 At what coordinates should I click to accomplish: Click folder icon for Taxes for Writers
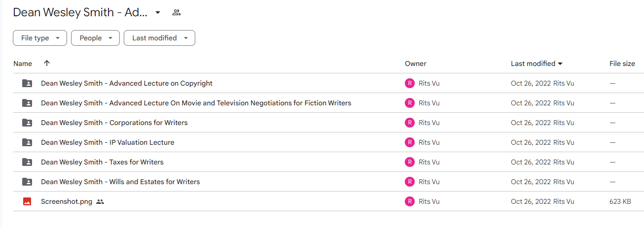(27, 162)
